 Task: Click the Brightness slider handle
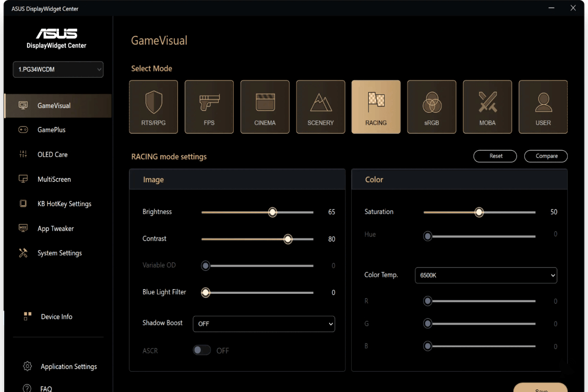[273, 212]
